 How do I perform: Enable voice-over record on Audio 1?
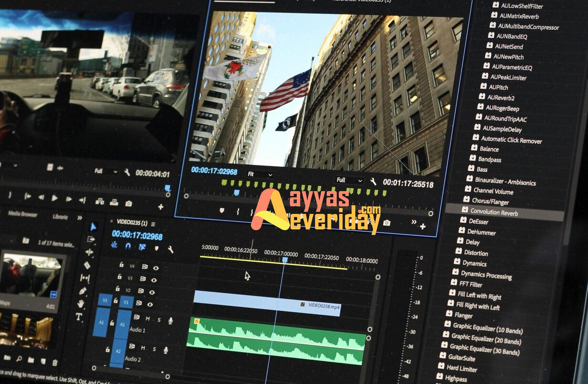click(170, 321)
